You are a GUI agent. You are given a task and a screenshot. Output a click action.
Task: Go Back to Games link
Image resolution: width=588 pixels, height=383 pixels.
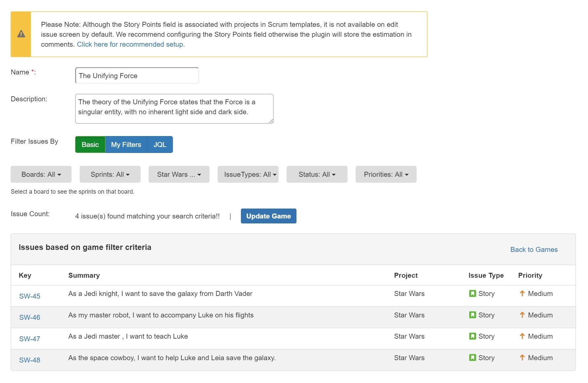pyautogui.click(x=534, y=250)
